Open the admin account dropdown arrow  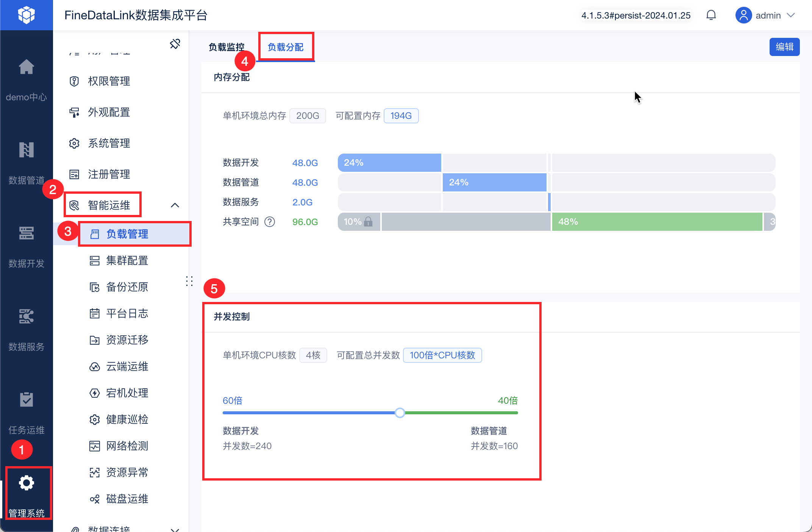pos(790,15)
